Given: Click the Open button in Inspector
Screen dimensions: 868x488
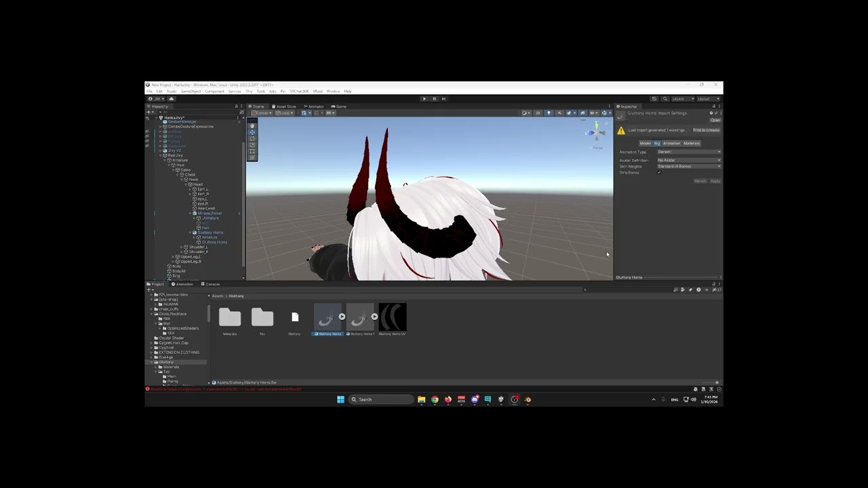Looking at the screenshot, I should (x=715, y=121).
